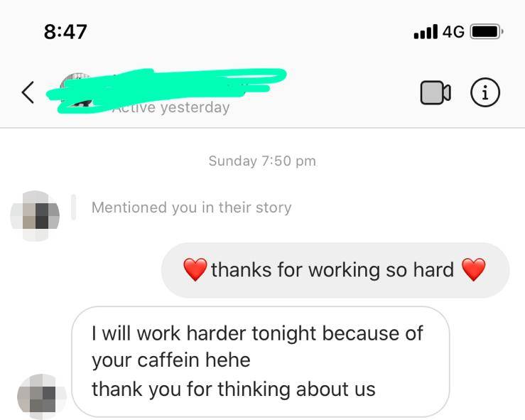
Task: Tap the Active yesterday status text
Action: [171, 107]
